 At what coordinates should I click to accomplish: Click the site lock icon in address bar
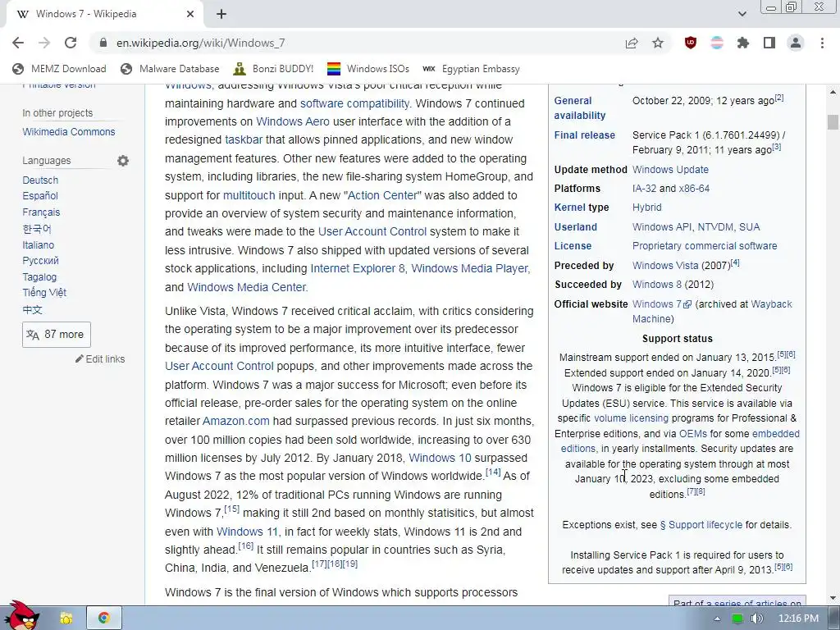(104, 43)
